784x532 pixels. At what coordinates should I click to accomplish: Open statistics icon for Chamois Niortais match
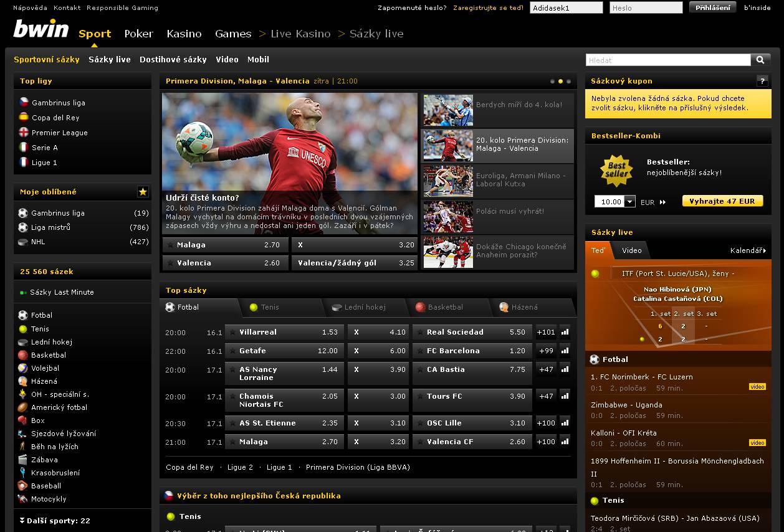[x=565, y=396]
